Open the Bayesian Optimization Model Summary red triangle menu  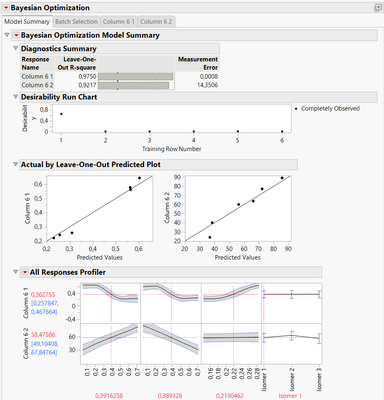tap(16, 35)
